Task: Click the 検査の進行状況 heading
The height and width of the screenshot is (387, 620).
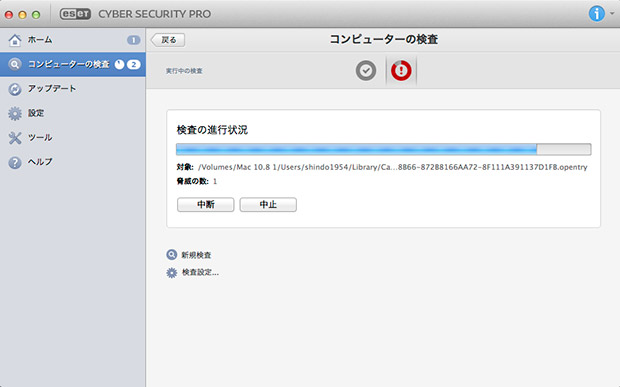Action: pyautogui.click(x=212, y=130)
